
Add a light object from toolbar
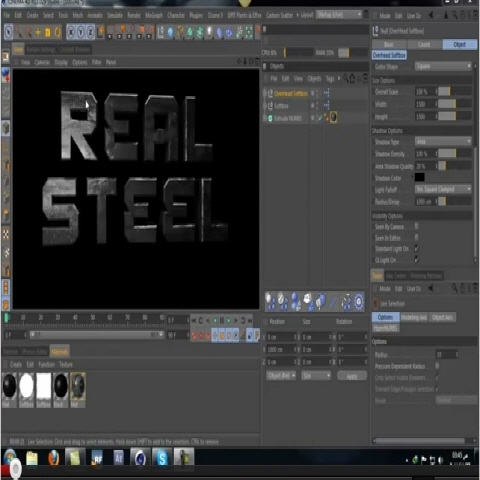pos(209,32)
